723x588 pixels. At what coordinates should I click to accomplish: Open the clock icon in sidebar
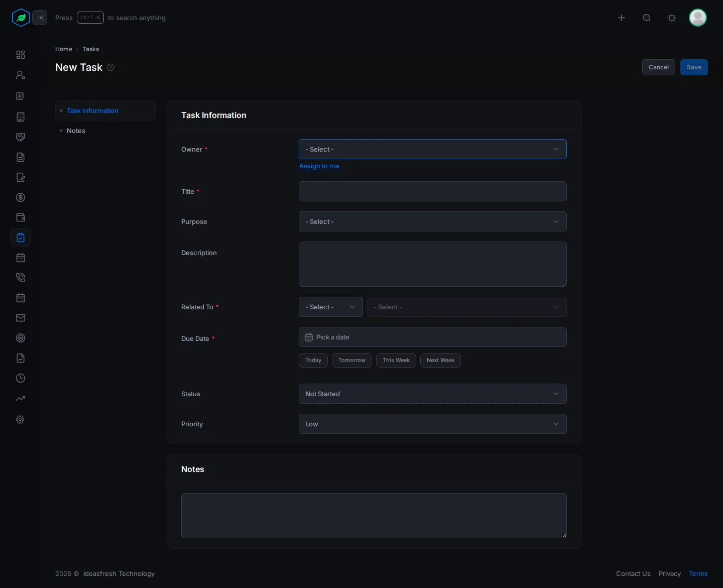pos(21,378)
